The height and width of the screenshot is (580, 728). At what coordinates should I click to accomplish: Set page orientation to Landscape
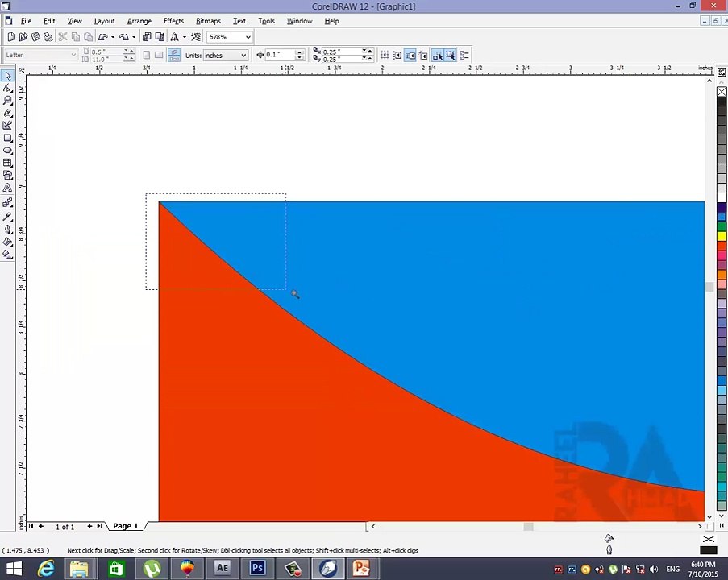pos(159,56)
